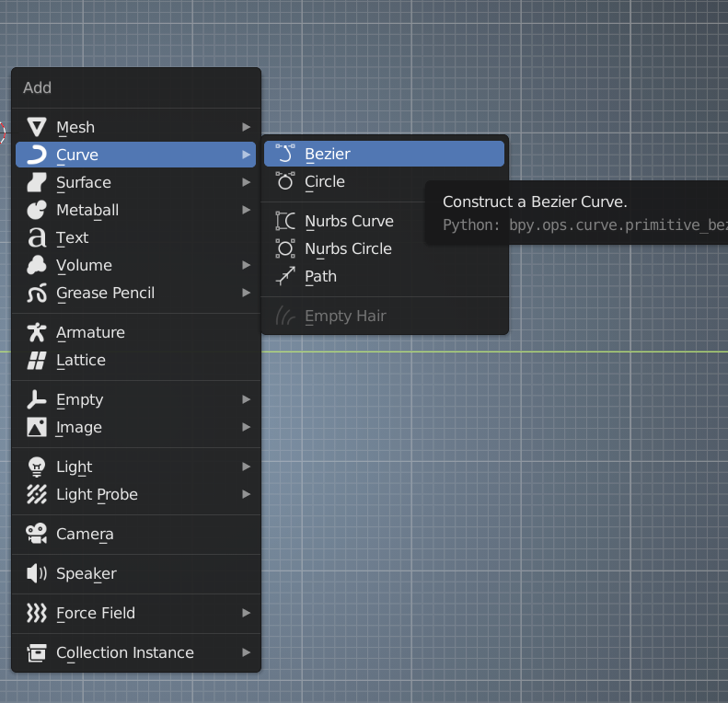Screen dimensions: 728x703
Task: Open the Grease Pencil entry label
Action: 106,293
